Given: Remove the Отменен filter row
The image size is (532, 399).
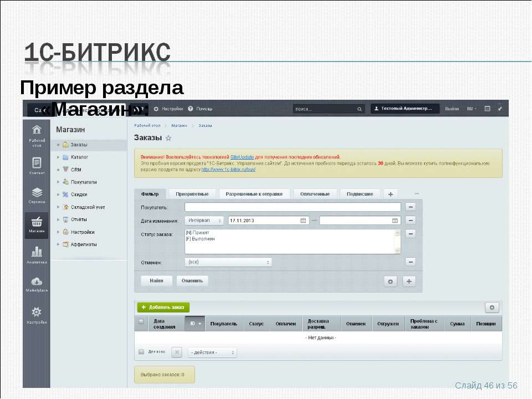Looking at the screenshot, I should 411,262.
